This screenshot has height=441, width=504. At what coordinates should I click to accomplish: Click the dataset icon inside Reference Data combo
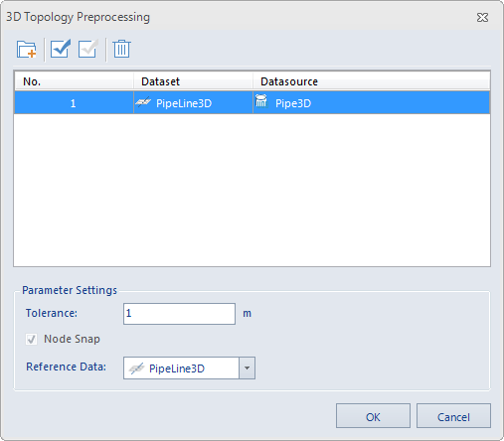tap(136, 368)
